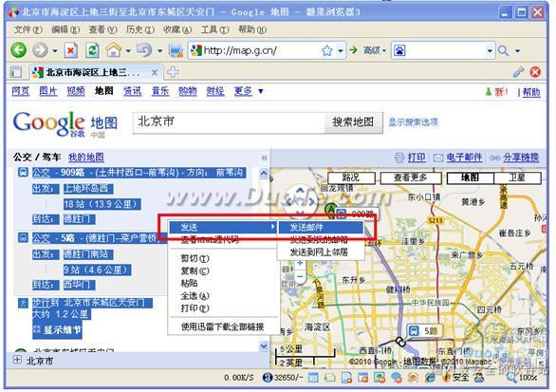Stop loading with the red X page icon
The height and width of the screenshot is (392, 556).
(x=70, y=50)
